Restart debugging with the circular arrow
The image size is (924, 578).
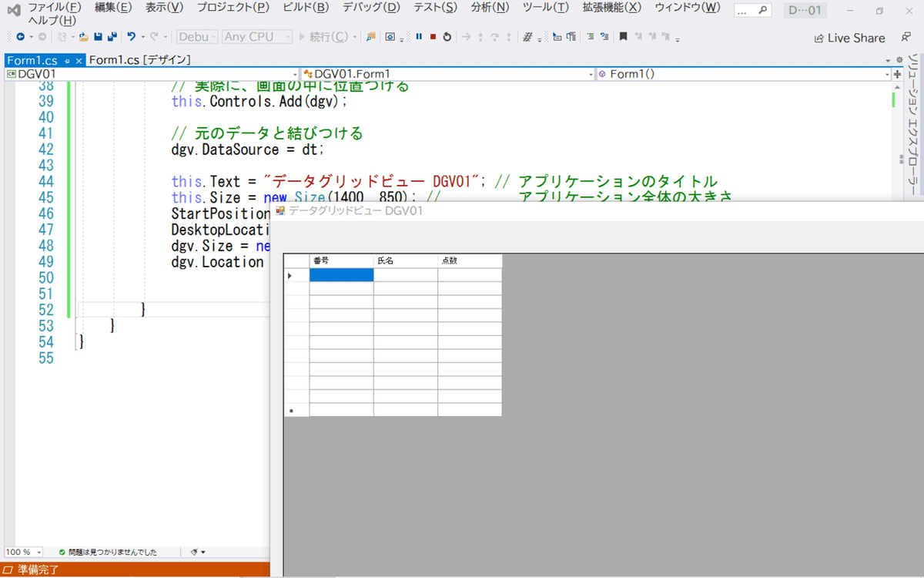click(x=447, y=37)
